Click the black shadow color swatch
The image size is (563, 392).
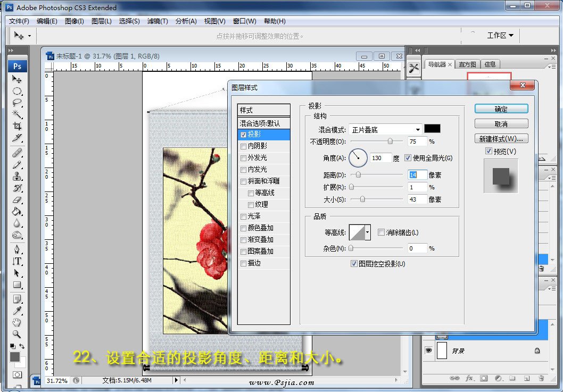coord(432,129)
